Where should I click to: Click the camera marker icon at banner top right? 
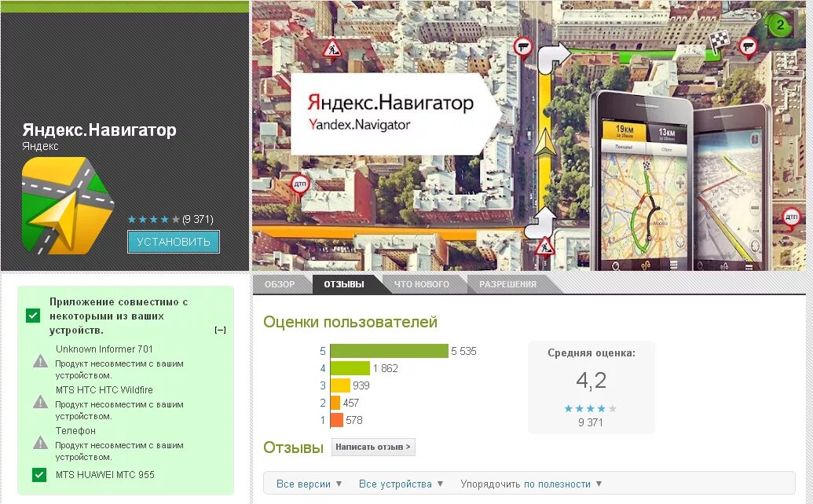coord(748,48)
